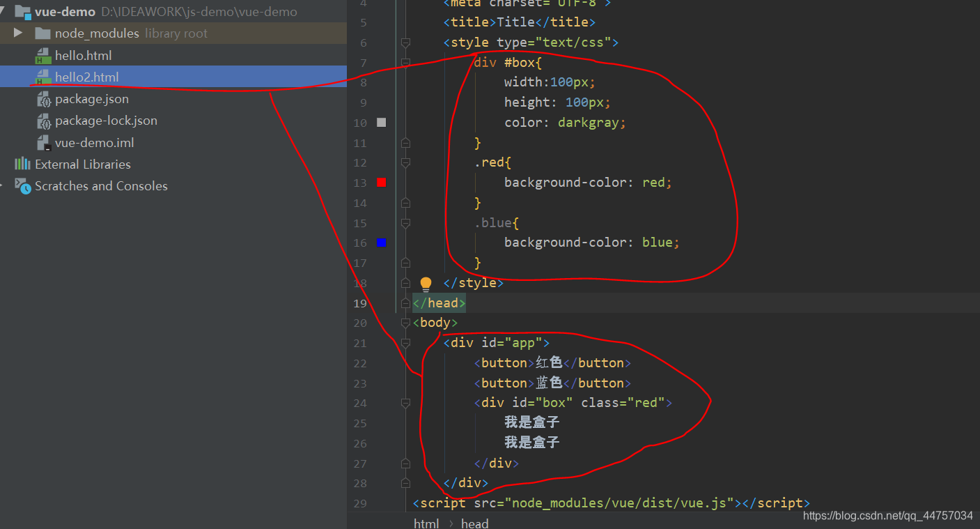Click the blue color swatch in gutter

pos(381,243)
